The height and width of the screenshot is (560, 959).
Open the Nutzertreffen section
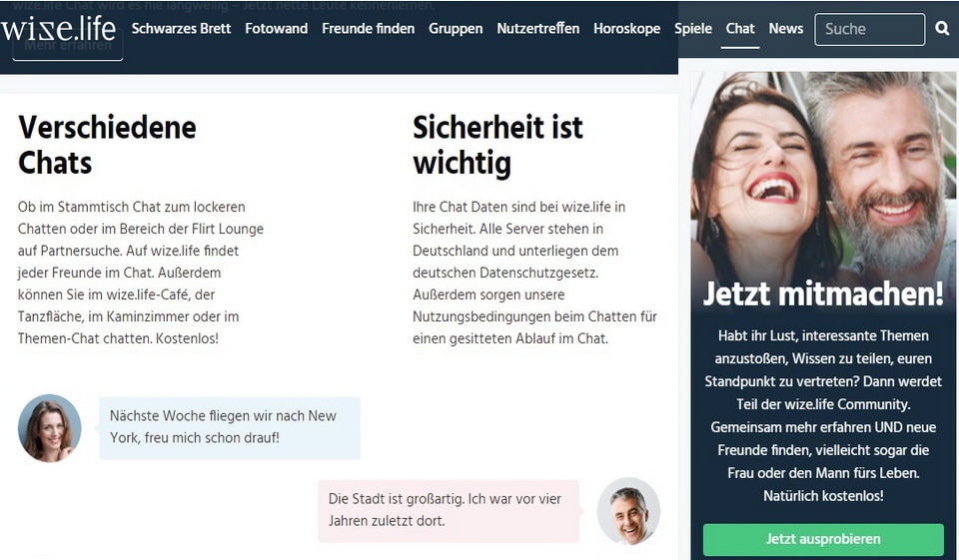point(537,29)
